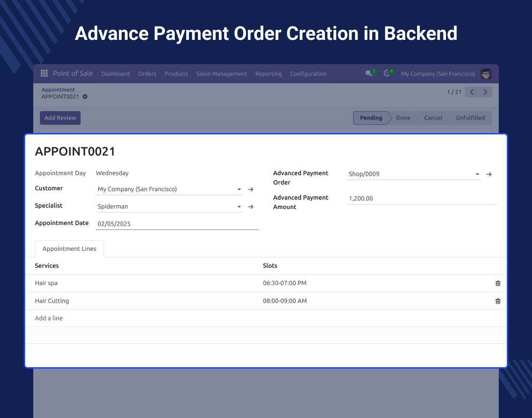Click the Add Review button
Image resolution: width=532 pixels, height=418 pixels.
tap(60, 118)
